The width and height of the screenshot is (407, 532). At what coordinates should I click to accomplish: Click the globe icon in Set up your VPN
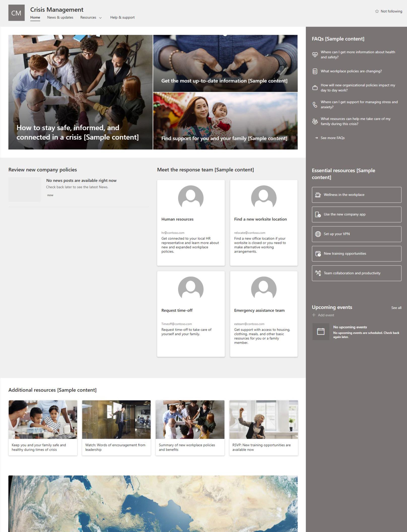pos(318,234)
